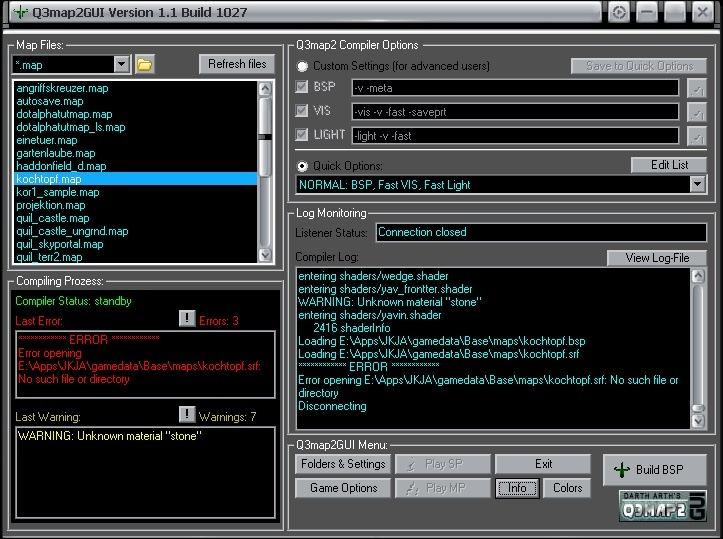Image resolution: width=723 pixels, height=539 pixels.
Task: Open the map folder browse icon
Action: click(x=145, y=65)
